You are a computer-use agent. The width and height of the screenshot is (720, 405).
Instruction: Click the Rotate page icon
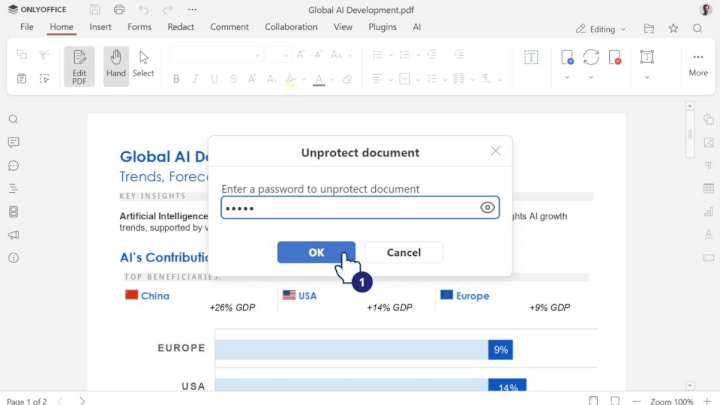point(591,57)
